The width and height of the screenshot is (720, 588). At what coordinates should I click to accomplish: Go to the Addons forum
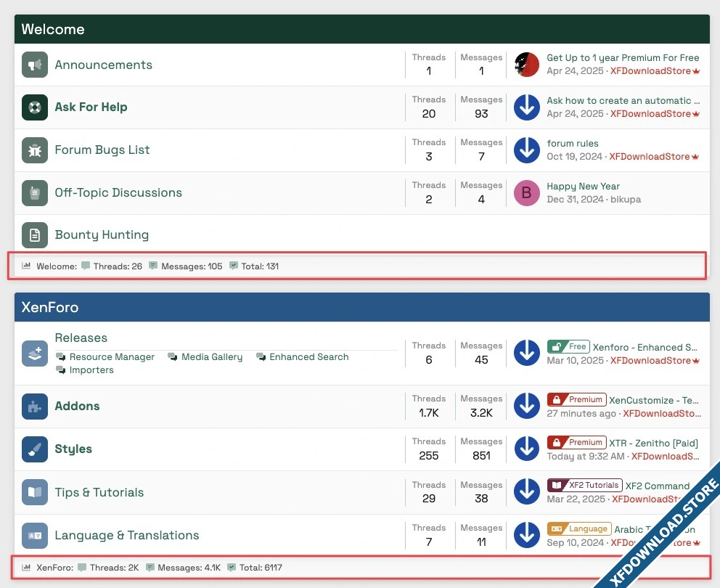77,406
